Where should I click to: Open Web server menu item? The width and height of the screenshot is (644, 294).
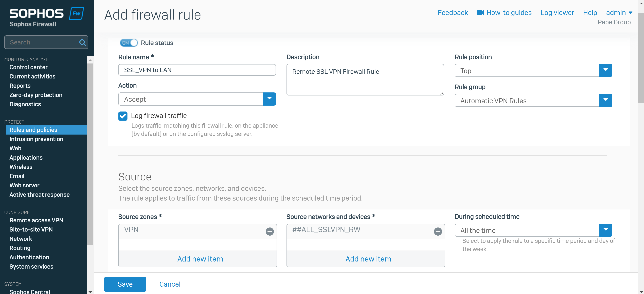[24, 185]
